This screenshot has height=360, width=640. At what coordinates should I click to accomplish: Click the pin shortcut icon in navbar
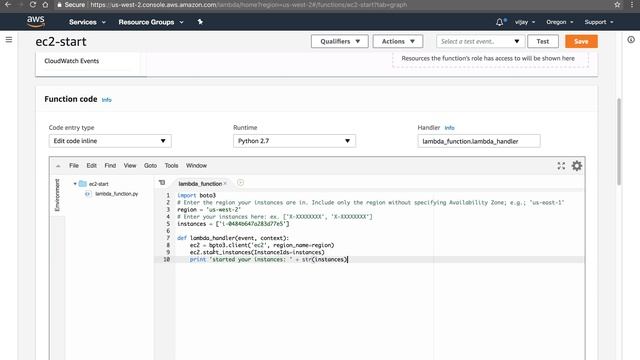tap(200, 22)
